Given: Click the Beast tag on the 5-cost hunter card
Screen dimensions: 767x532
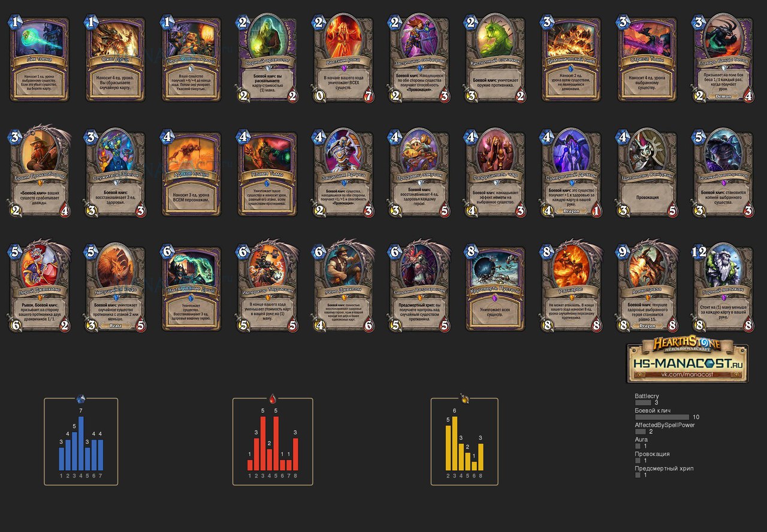Looking at the screenshot, I should pos(117,325).
